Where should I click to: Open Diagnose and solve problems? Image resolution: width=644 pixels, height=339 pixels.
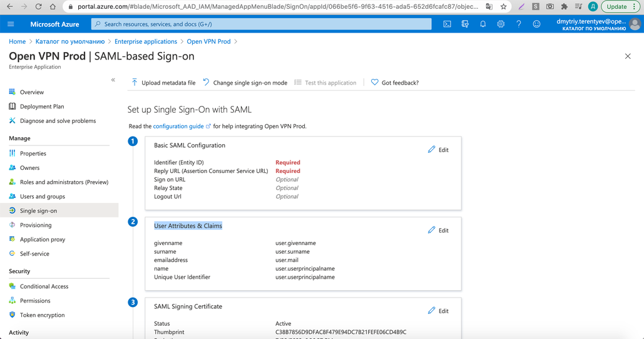[58, 121]
